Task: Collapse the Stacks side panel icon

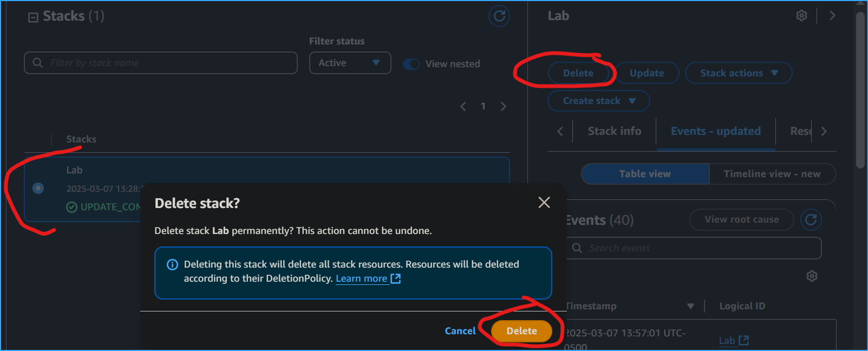Action: 33,17
